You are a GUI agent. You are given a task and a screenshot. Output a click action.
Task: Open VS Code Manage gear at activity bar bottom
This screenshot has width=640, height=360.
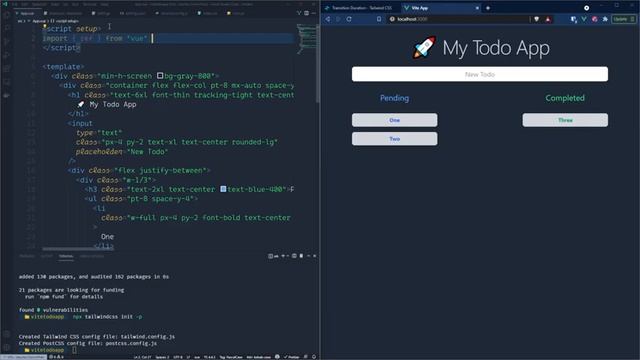pos(7,347)
